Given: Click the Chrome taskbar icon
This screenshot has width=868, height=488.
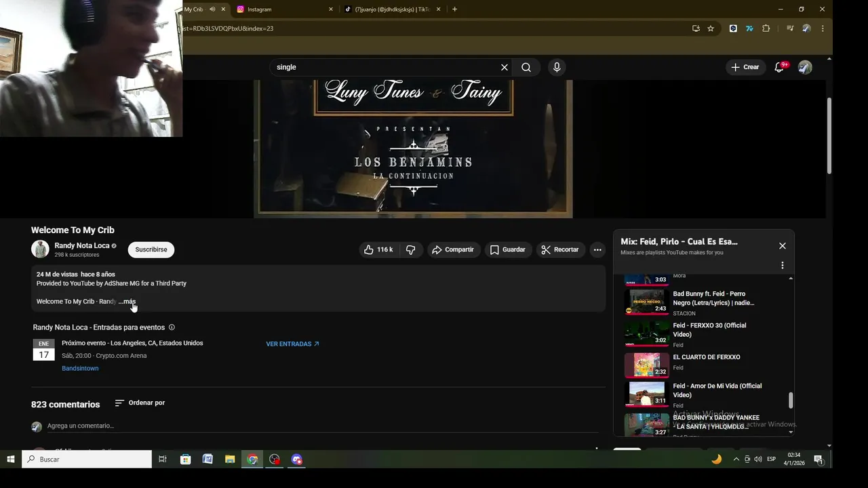Looking at the screenshot, I should (252, 459).
